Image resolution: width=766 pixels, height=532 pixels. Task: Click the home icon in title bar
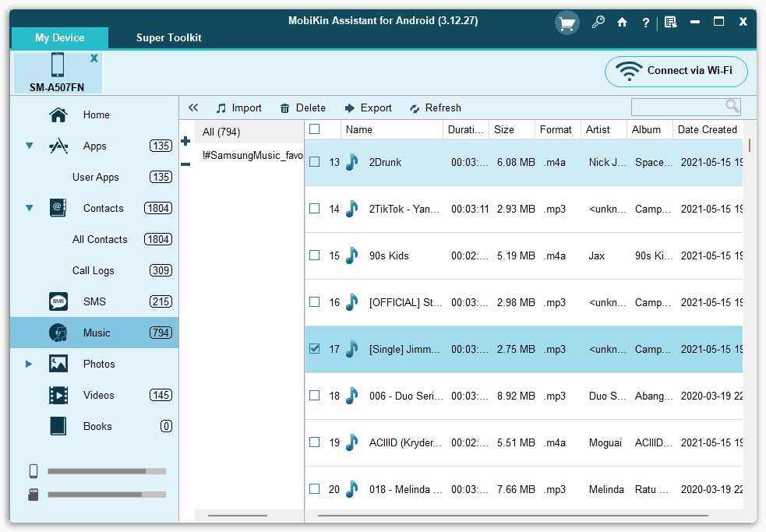(x=622, y=22)
